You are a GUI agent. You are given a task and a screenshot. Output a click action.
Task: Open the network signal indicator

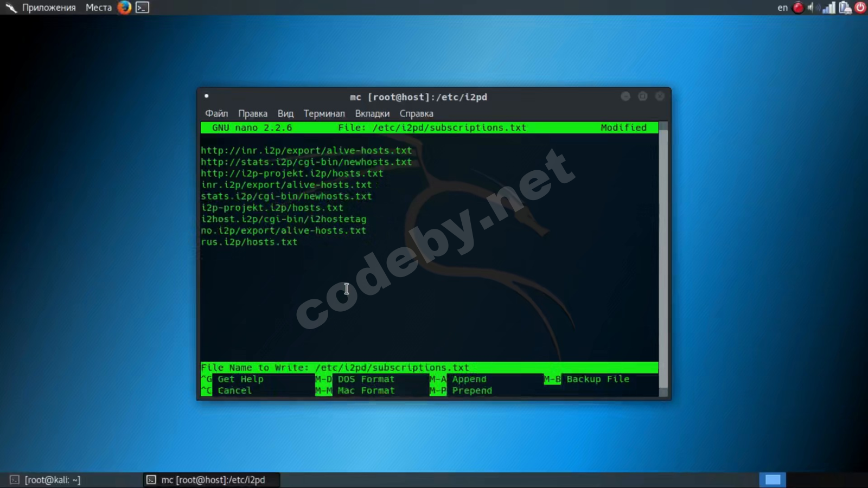point(829,8)
